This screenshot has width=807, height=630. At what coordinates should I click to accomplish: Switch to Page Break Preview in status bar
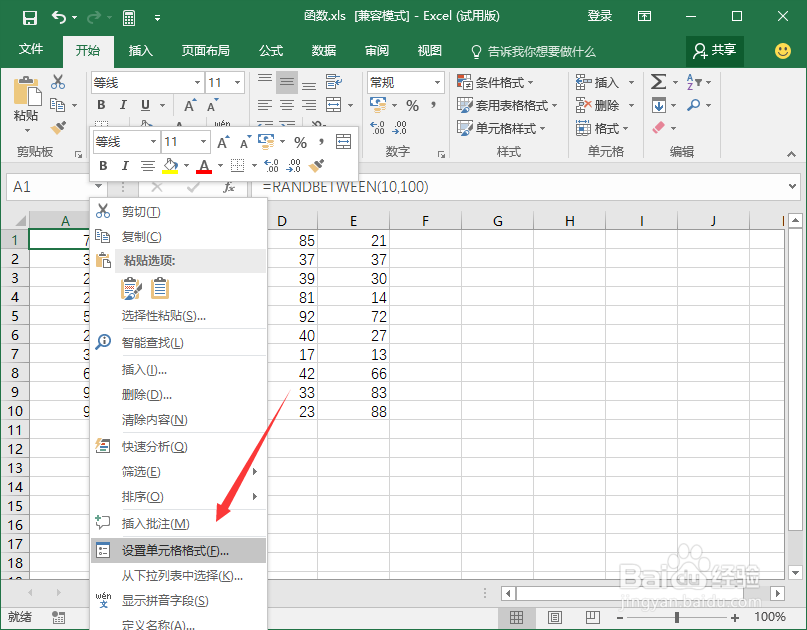tap(592, 617)
